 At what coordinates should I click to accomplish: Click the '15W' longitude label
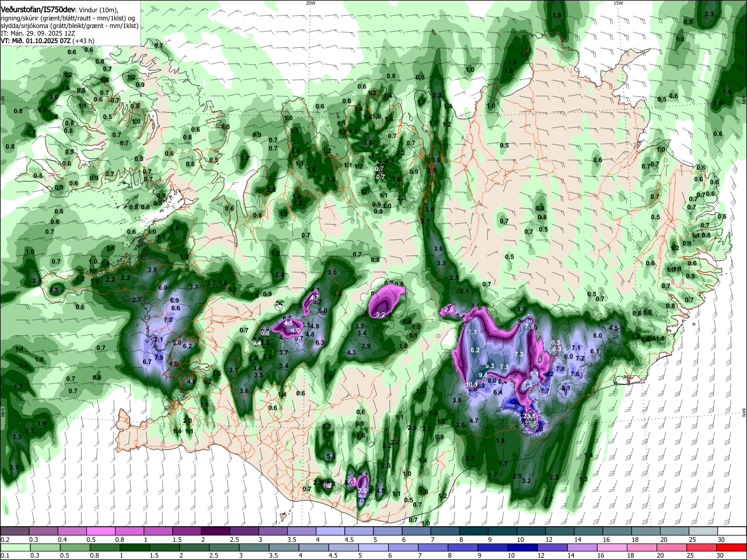pyautogui.click(x=617, y=3)
